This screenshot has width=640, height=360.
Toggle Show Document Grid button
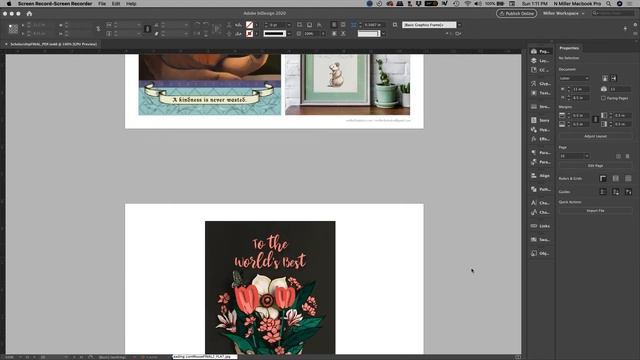point(628,178)
